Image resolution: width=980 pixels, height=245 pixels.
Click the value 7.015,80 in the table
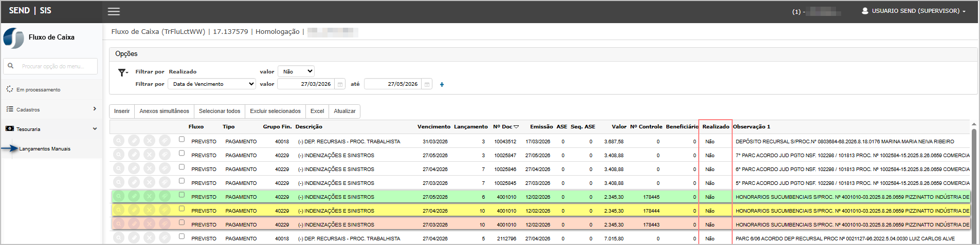(x=614, y=239)
